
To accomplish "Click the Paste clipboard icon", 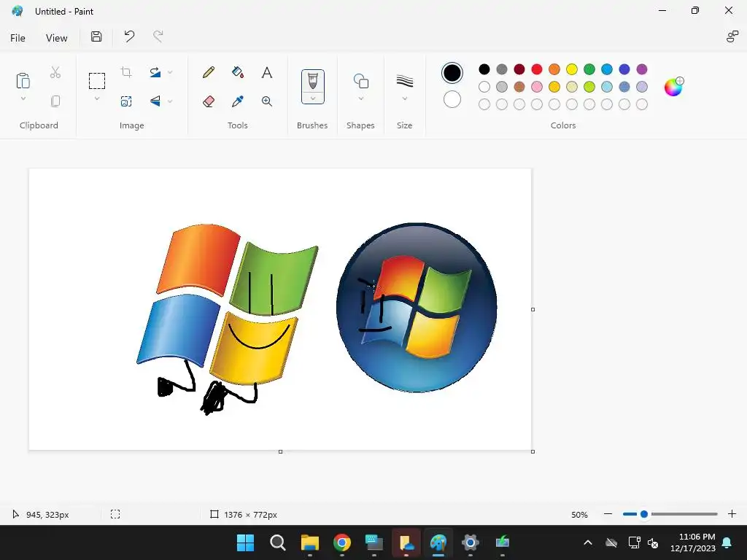I will point(23,81).
